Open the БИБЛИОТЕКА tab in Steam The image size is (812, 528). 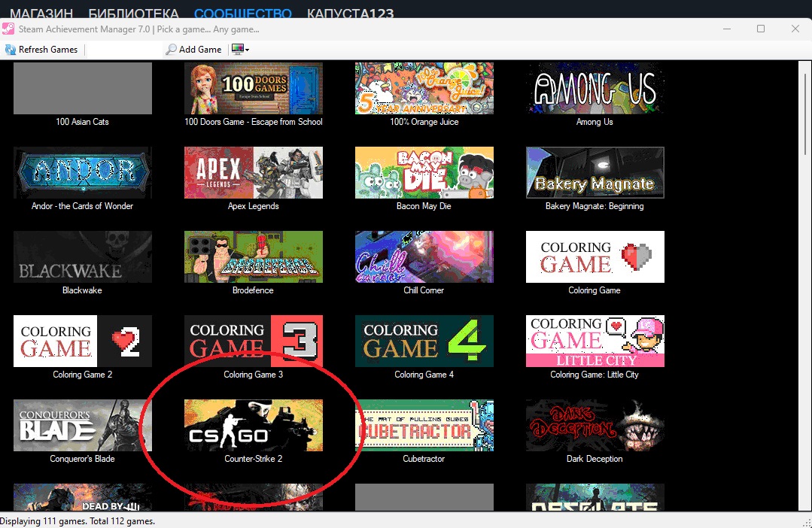pos(134,14)
